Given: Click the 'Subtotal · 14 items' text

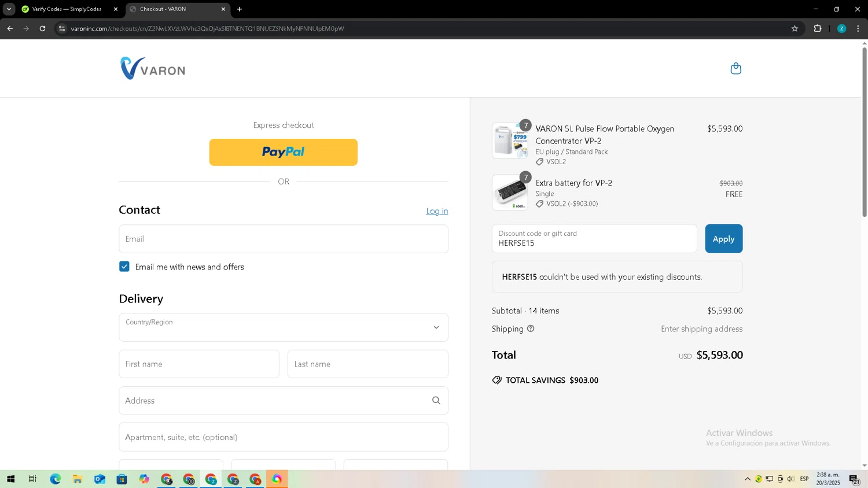Looking at the screenshot, I should pyautogui.click(x=525, y=311).
